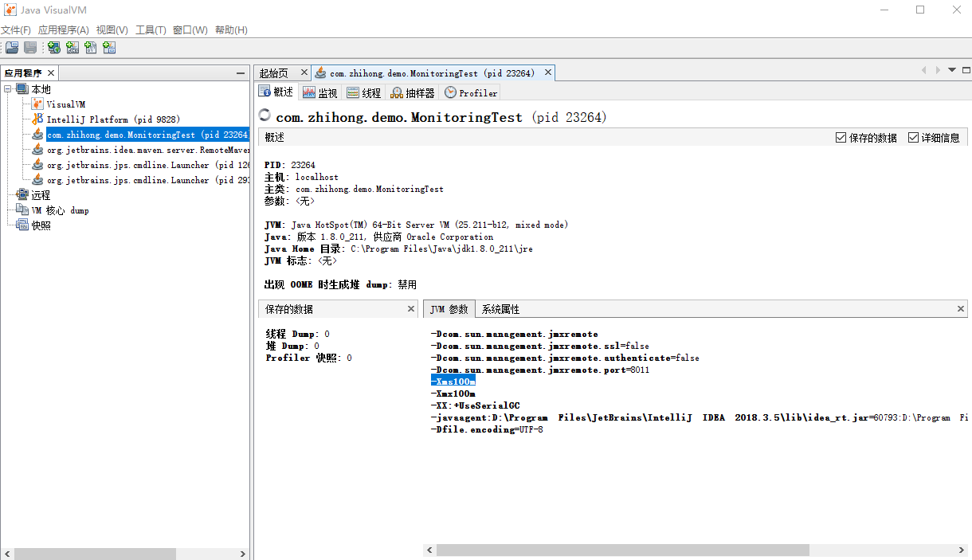This screenshot has height=560, width=972.
Task: Click the remote hosts icon beside 远程
Action: point(22,195)
